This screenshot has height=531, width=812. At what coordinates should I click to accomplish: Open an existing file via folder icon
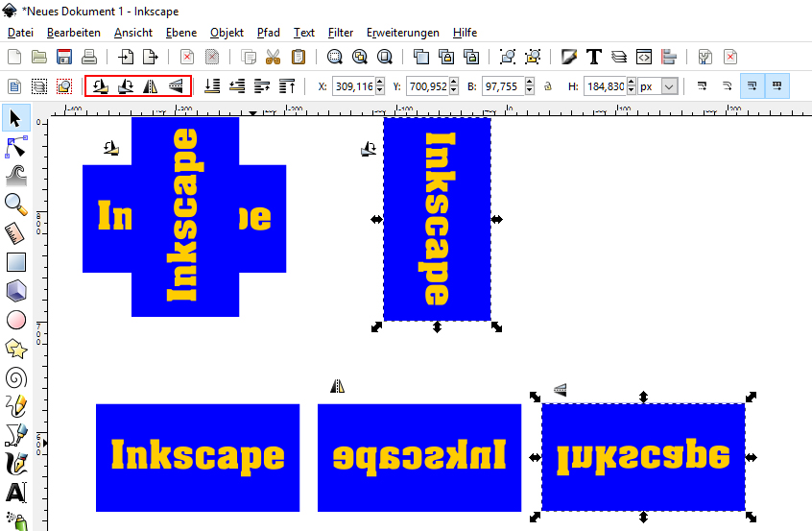39,57
